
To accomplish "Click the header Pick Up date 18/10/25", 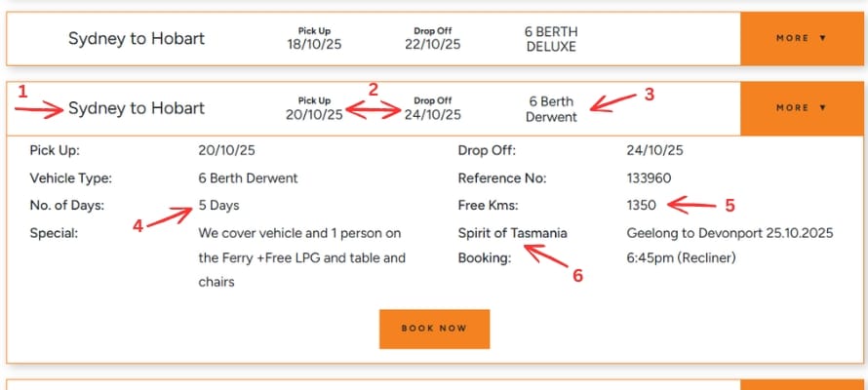I will [314, 44].
